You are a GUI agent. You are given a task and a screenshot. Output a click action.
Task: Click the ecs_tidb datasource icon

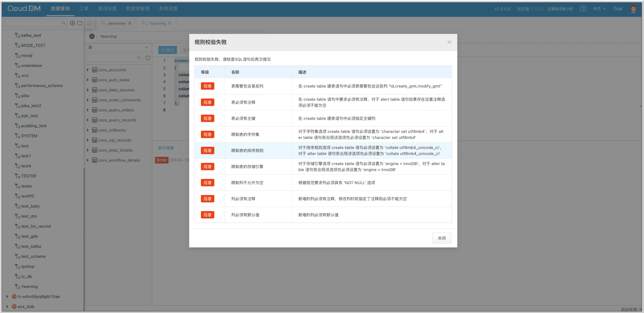click(14, 307)
